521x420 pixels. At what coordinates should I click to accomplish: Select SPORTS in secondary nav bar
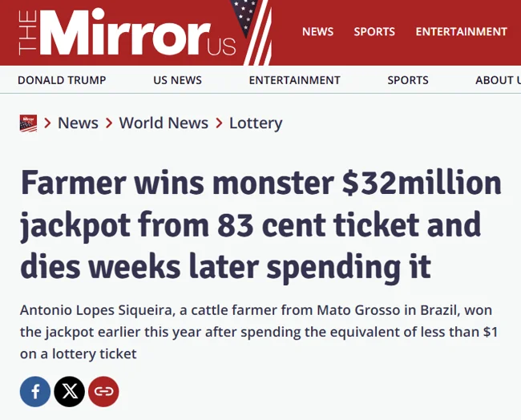click(x=407, y=80)
